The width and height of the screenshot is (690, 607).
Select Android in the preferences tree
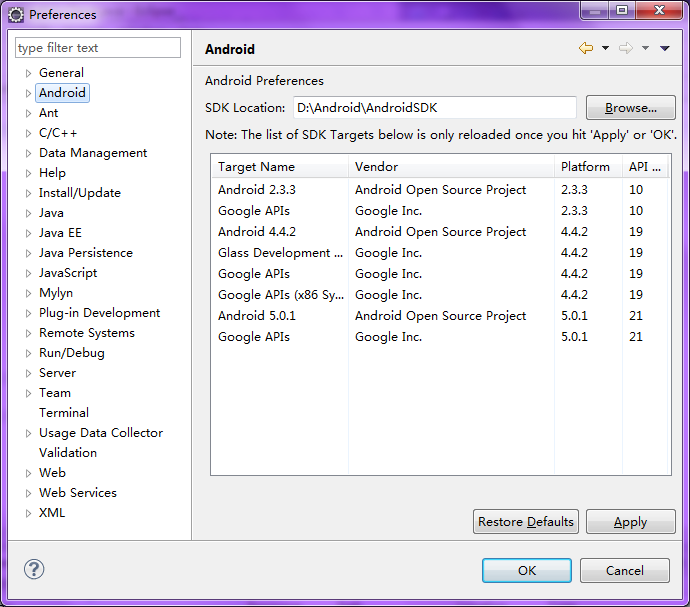(62, 93)
